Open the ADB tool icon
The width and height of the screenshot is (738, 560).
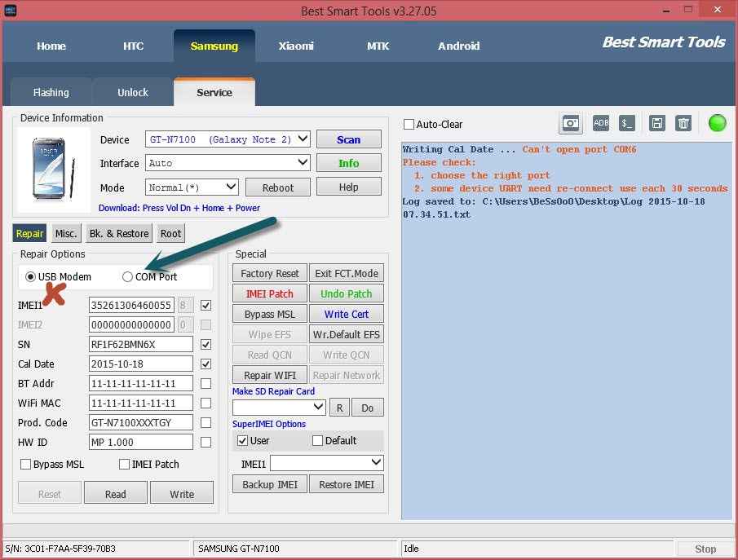click(x=600, y=123)
